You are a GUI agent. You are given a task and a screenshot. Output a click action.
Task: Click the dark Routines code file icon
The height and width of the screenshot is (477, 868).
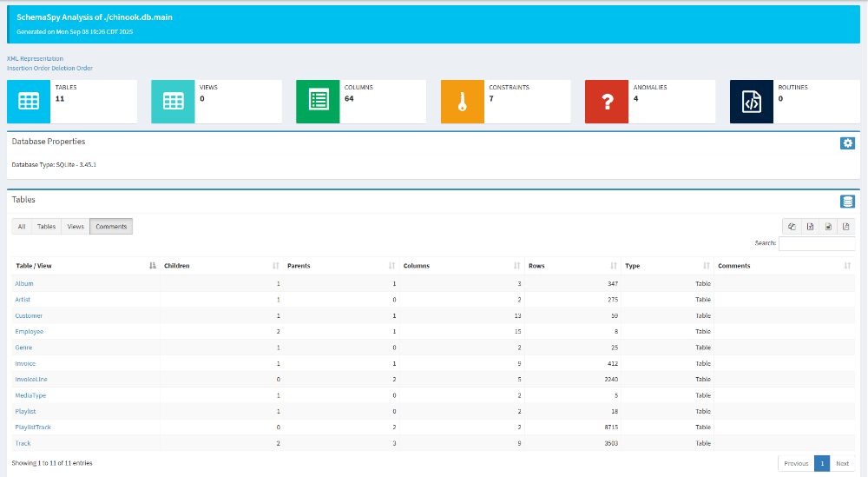[x=752, y=102]
